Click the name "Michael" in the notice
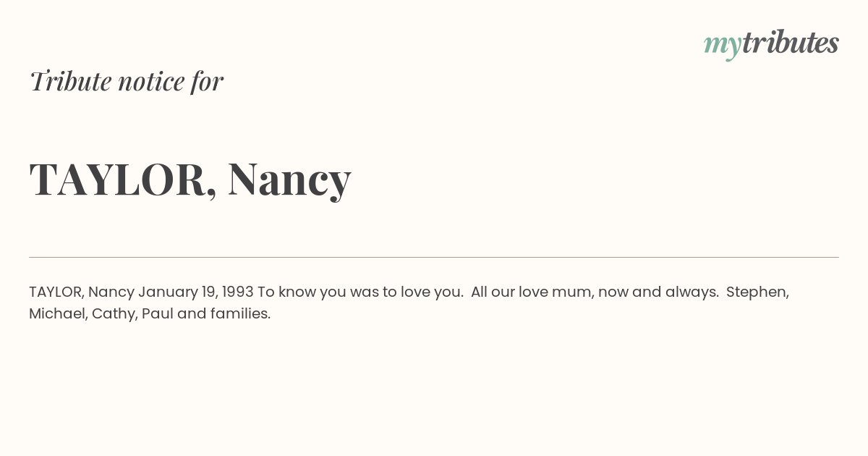Screen dimensions: 868x456 (59, 314)
